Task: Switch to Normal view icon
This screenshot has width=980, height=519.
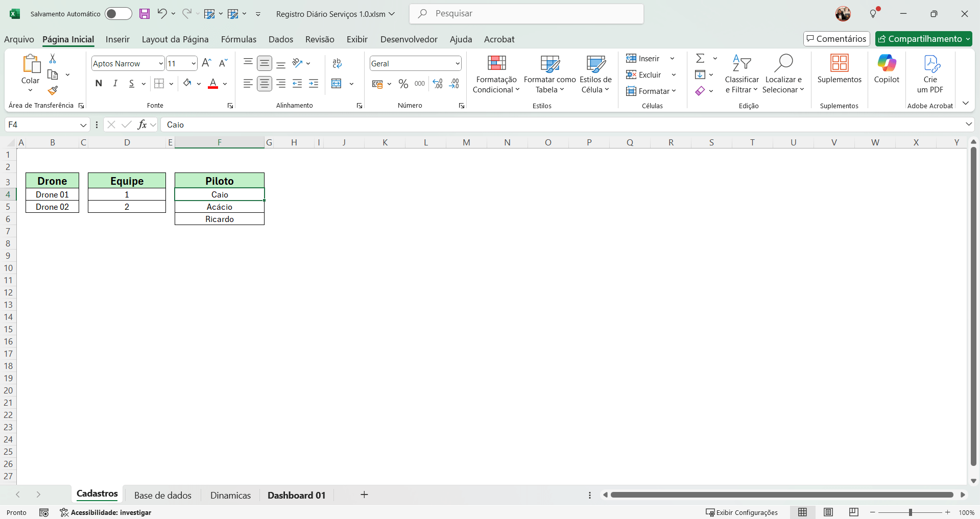Action: click(803, 512)
